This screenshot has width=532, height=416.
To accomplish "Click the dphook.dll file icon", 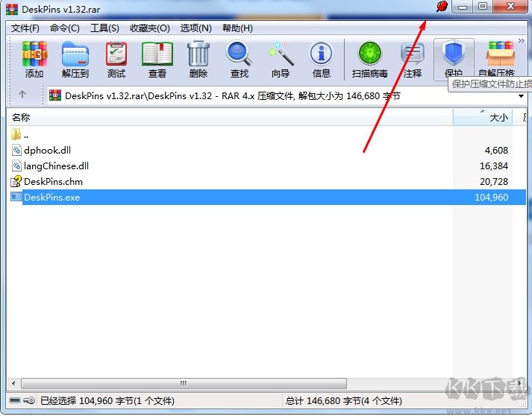I will 16,150.
